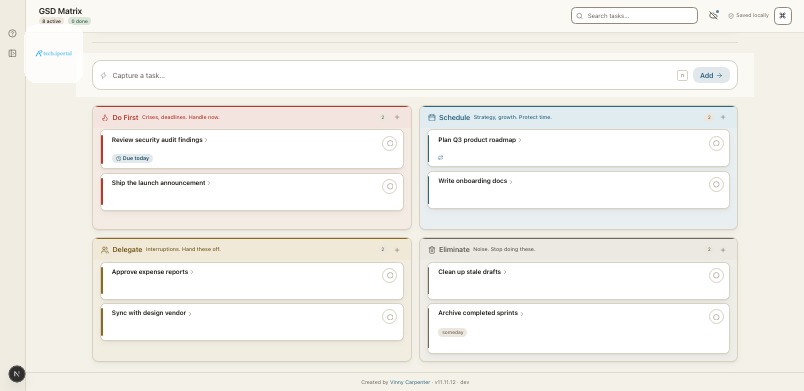Open the command palette button
The width and height of the screenshot is (804, 391).
[782, 16]
